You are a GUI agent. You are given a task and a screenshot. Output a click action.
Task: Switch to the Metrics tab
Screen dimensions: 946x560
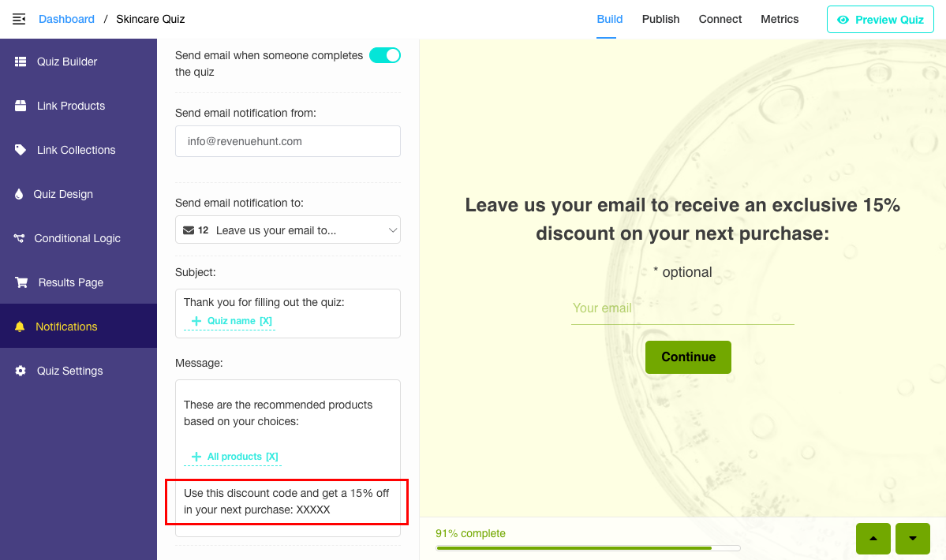click(780, 19)
